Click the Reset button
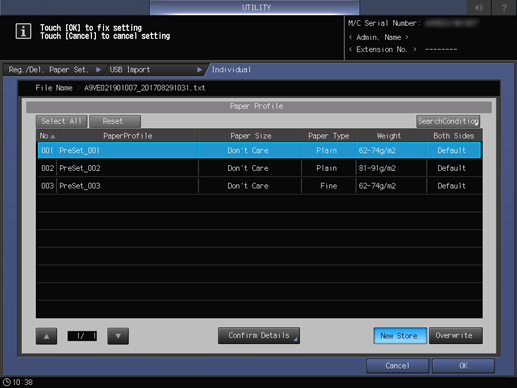Viewport: 517px width, 388px height. [x=115, y=121]
